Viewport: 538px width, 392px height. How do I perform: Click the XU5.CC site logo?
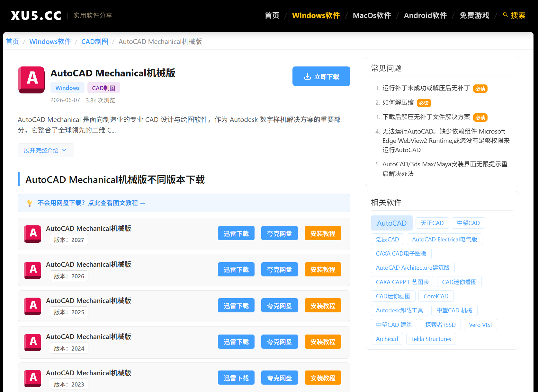[36, 15]
